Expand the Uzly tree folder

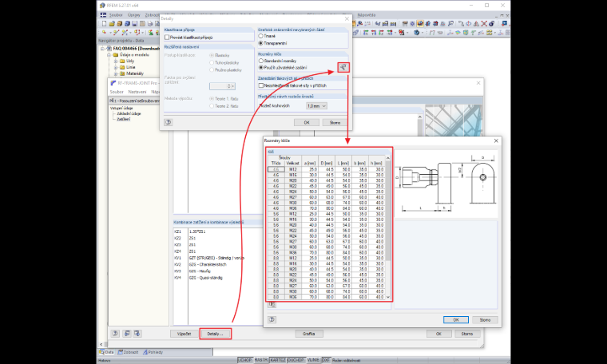click(x=115, y=61)
